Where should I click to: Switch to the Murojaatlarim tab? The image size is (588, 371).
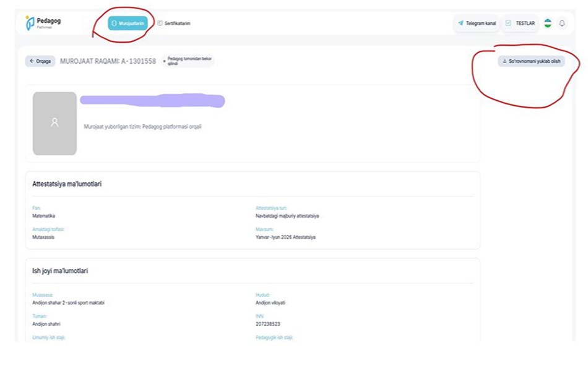click(128, 23)
